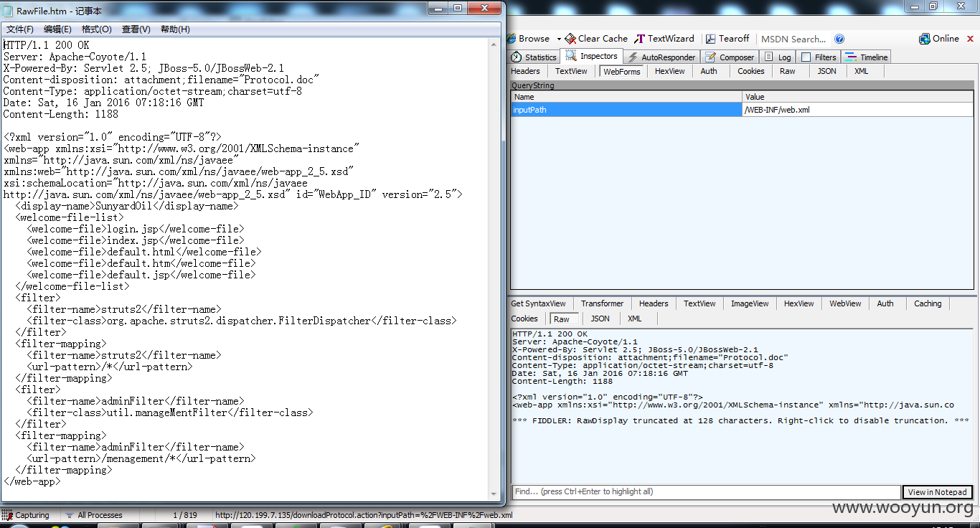Click Notepad scrollbar down arrow
Viewport: 980px width, 528px height.
494,494
